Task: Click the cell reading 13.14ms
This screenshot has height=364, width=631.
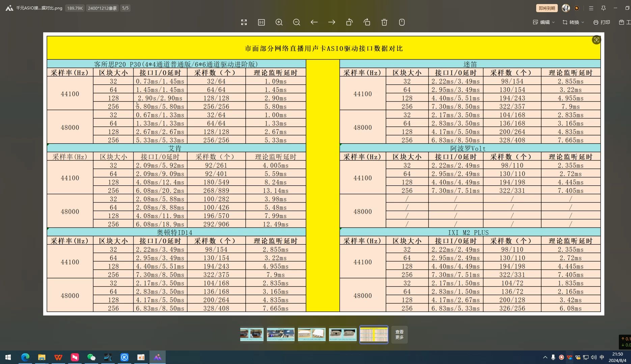Action: tap(276, 190)
